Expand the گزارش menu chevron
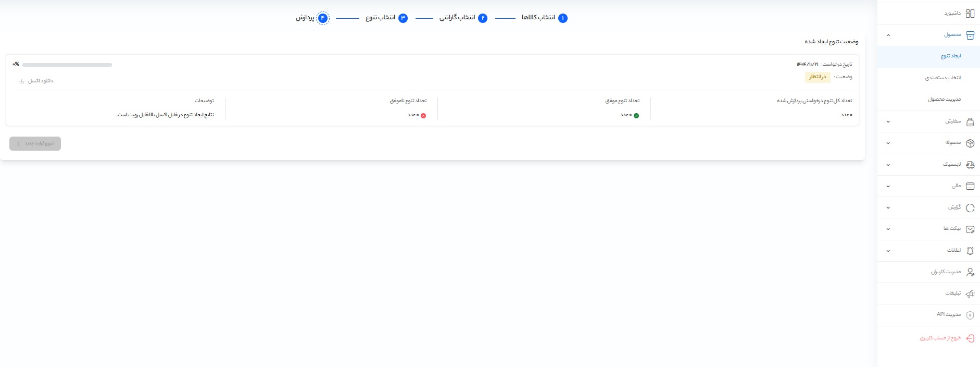 (888, 208)
